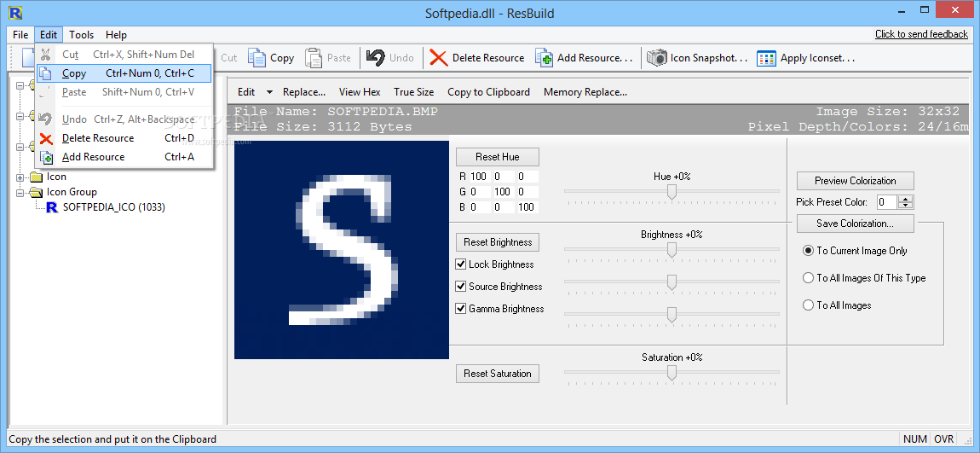The image size is (980, 453).
Task: Click the Apply Iconset grid icon
Action: coord(766,58)
